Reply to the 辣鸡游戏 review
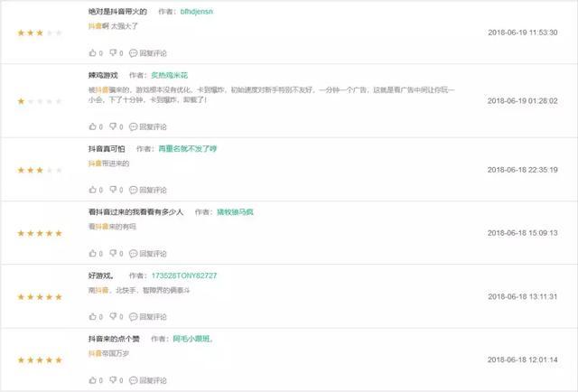578x392 pixels. pyautogui.click(x=148, y=126)
